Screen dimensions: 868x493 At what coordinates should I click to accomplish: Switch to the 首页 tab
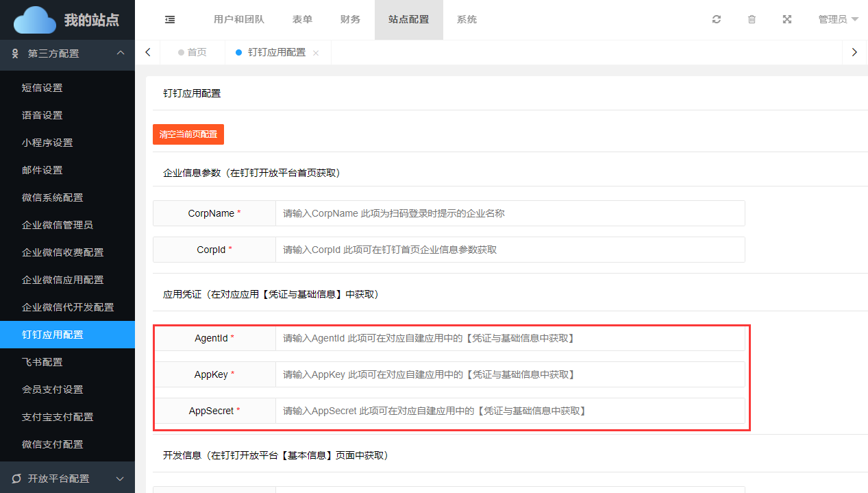193,53
